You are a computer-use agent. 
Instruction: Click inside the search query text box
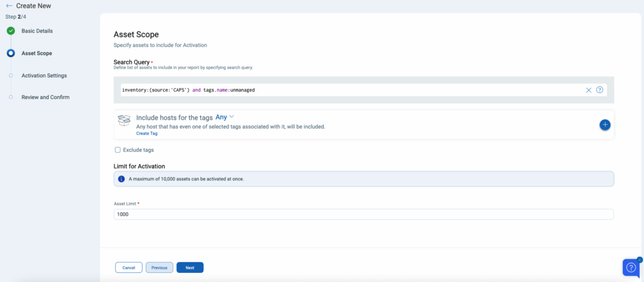349,90
